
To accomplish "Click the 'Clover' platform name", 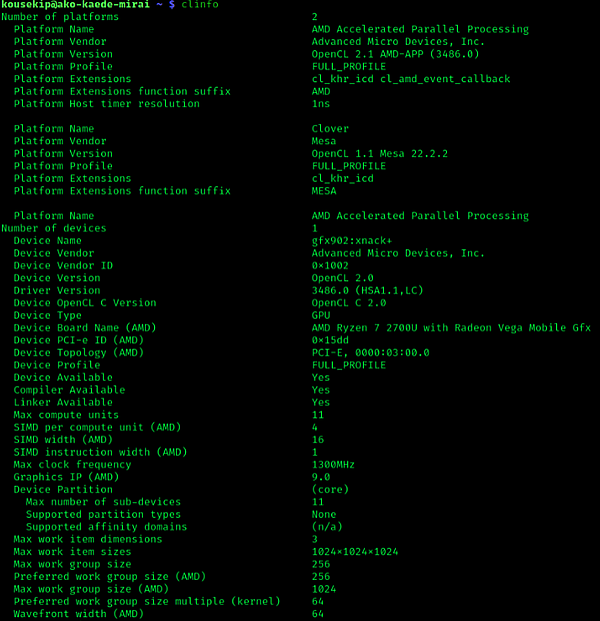I will coord(330,129).
